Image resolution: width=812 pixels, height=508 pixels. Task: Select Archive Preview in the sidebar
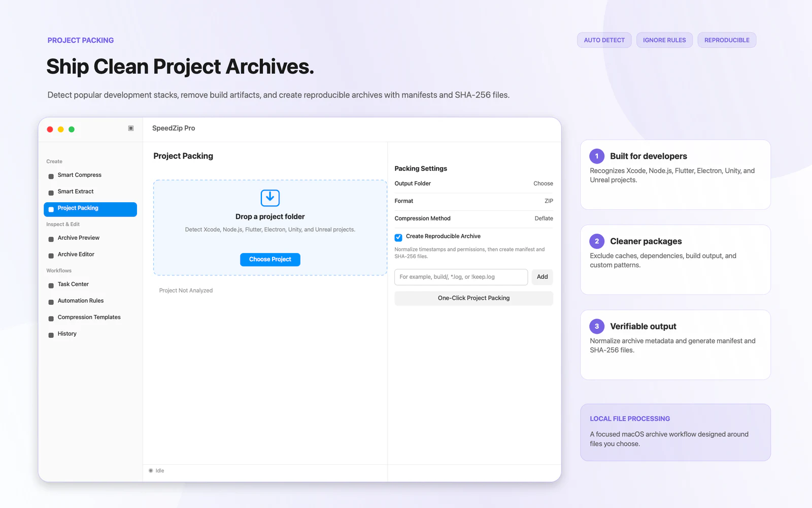[90, 238]
